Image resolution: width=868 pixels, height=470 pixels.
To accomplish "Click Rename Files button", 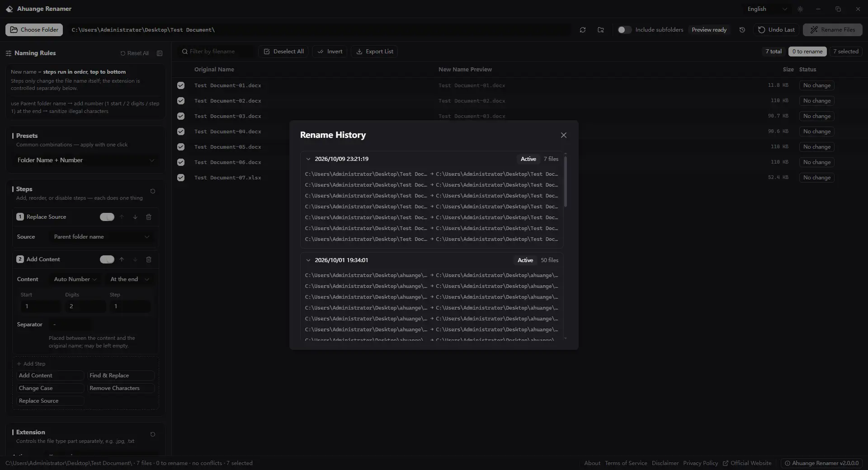I will [x=832, y=30].
